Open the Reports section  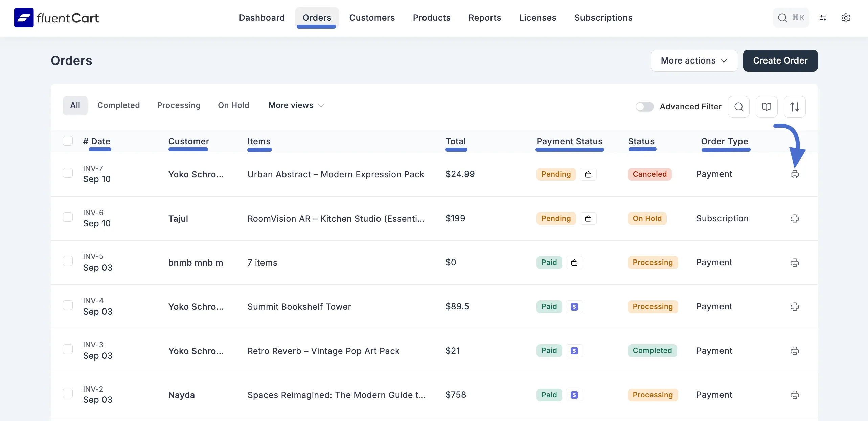point(484,18)
